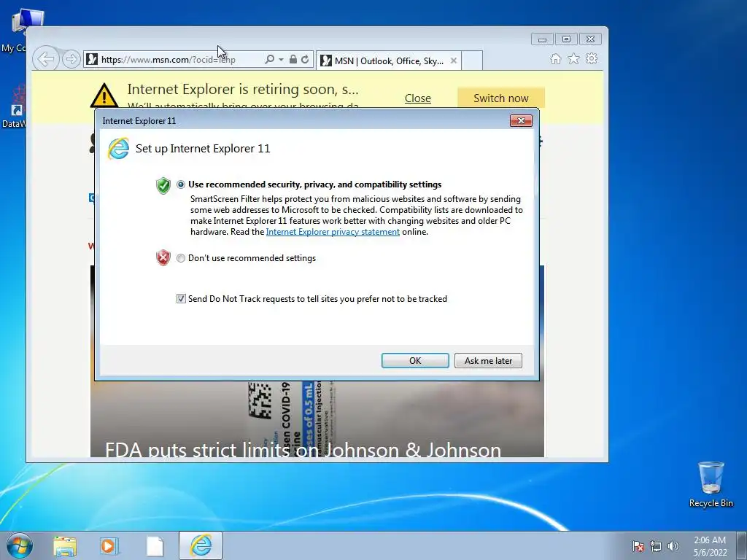Click the yellow warning triangle icon
Image resolution: width=747 pixels, height=560 pixels.
pos(104,95)
